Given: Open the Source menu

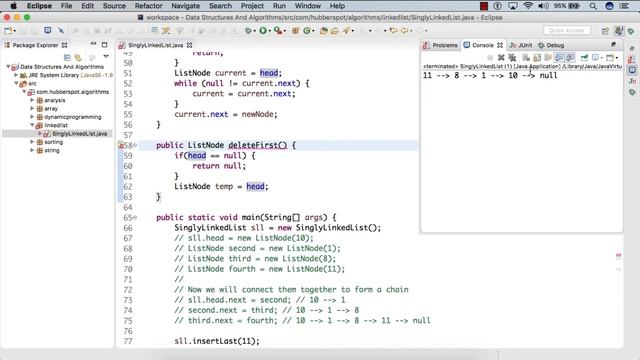Looking at the screenshot, I should pyautogui.click(x=114, y=6).
